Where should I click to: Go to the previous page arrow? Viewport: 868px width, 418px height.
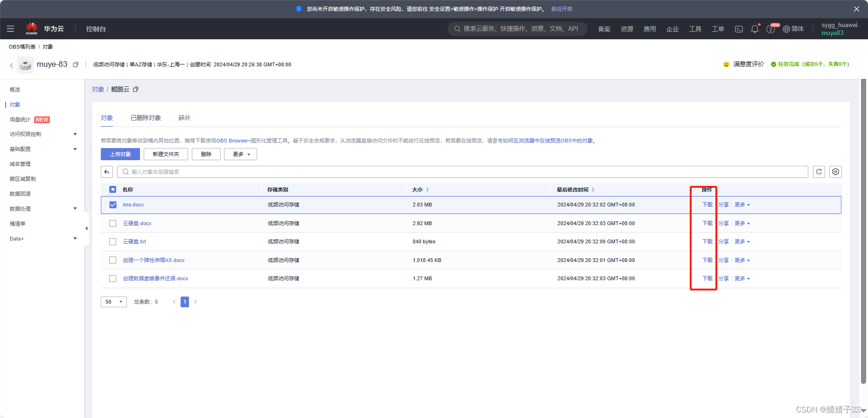pos(174,302)
